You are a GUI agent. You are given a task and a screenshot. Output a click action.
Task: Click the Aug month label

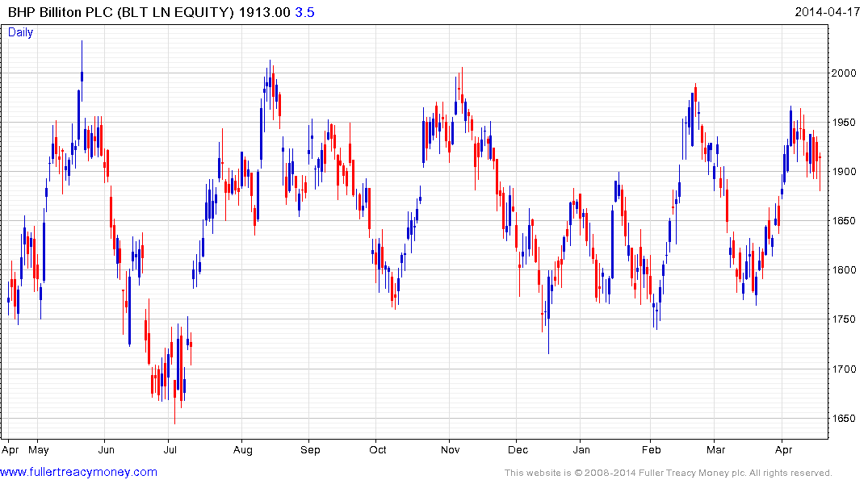coord(242,450)
